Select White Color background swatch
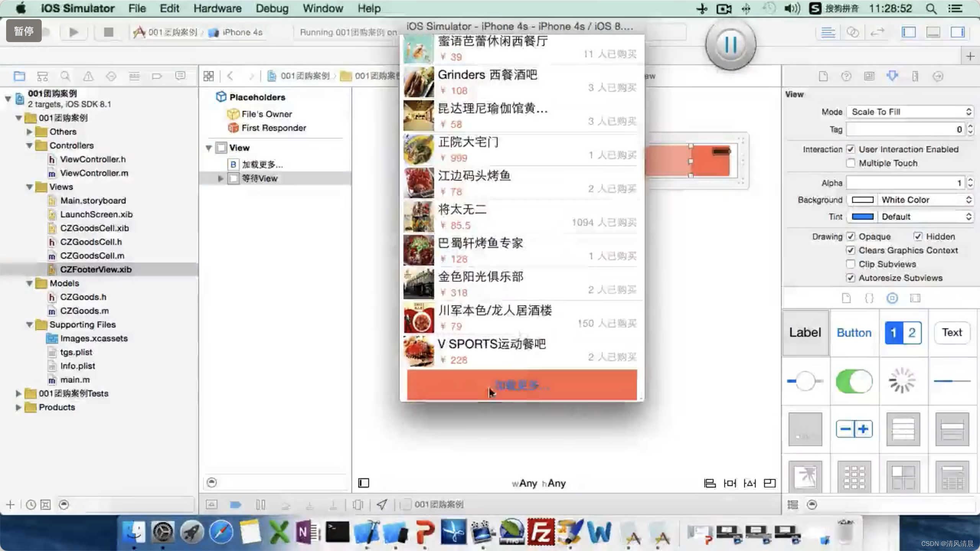Screen dimensions: 980x551 864,200
